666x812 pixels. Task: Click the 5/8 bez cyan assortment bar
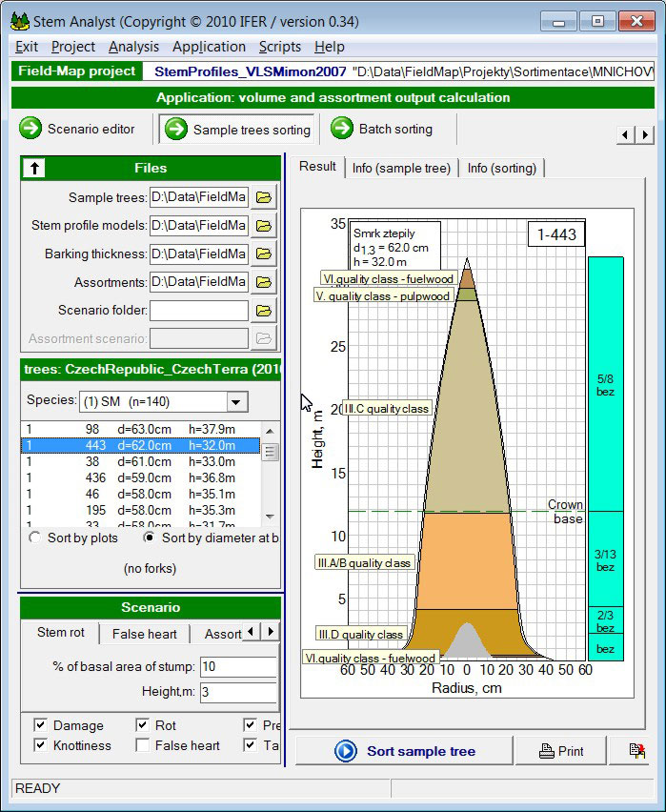pyautogui.click(x=605, y=383)
